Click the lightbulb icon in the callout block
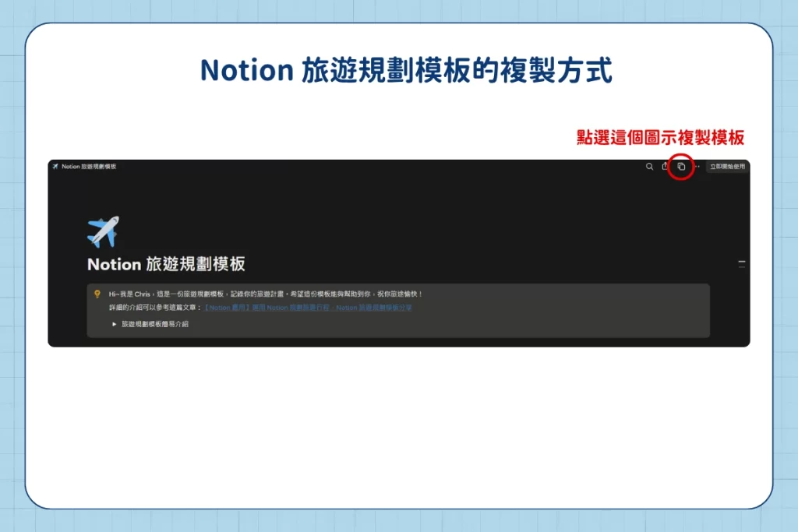 [x=95, y=293]
